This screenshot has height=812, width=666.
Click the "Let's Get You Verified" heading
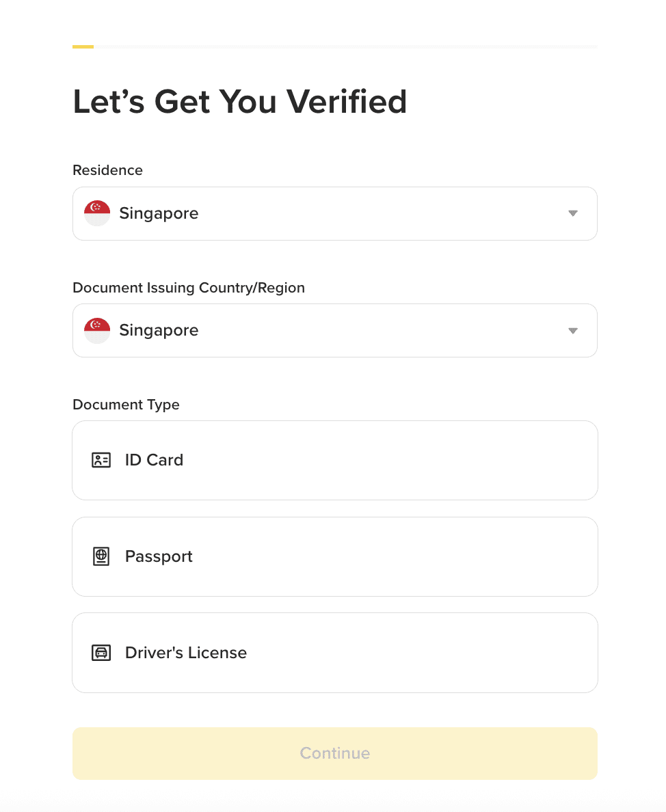click(240, 102)
